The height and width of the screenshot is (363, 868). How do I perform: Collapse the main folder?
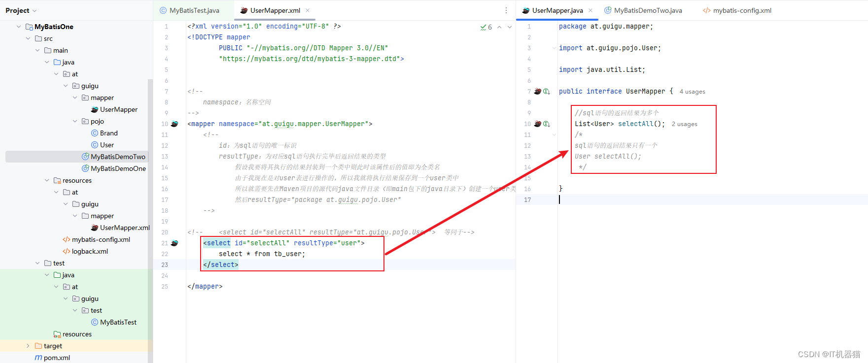(37, 50)
